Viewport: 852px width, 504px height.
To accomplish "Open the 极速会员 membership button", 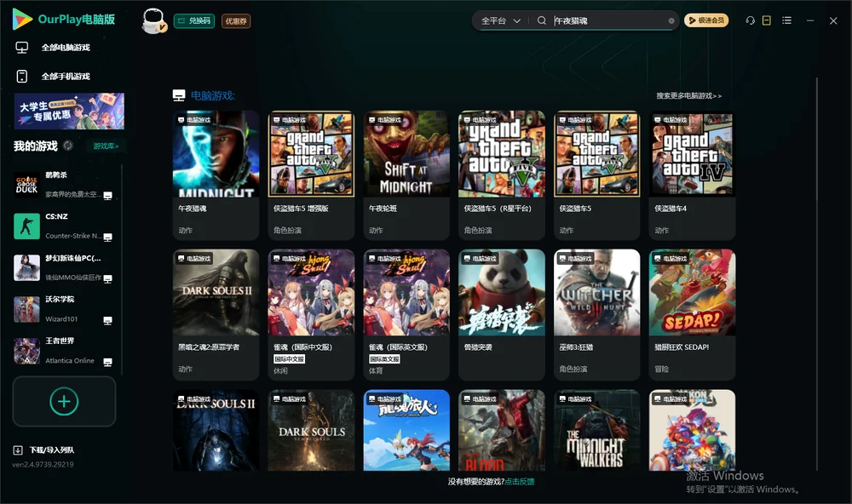I will pyautogui.click(x=706, y=20).
